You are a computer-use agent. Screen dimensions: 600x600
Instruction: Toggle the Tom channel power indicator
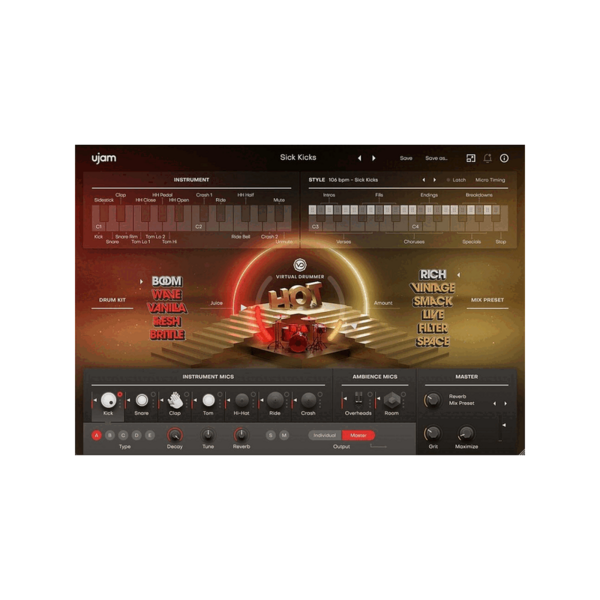tap(220, 394)
